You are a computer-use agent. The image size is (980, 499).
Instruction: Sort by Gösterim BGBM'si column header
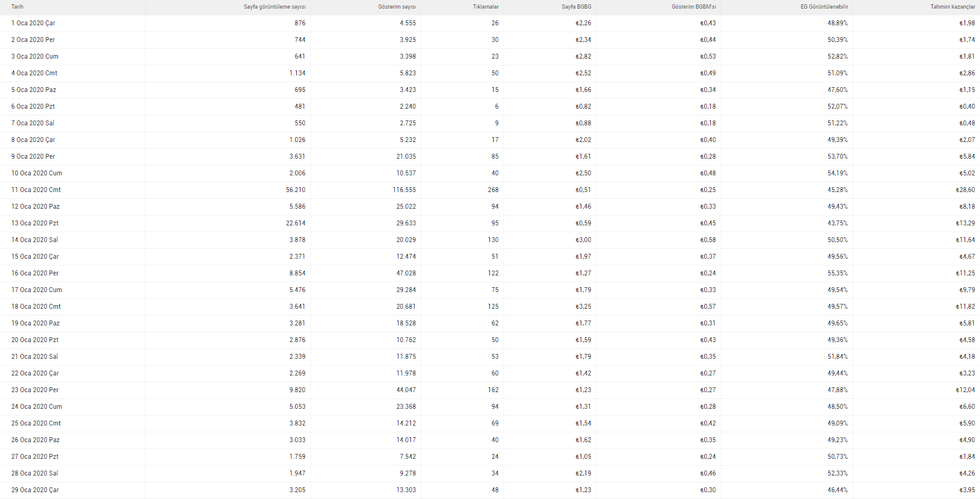tap(694, 7)
